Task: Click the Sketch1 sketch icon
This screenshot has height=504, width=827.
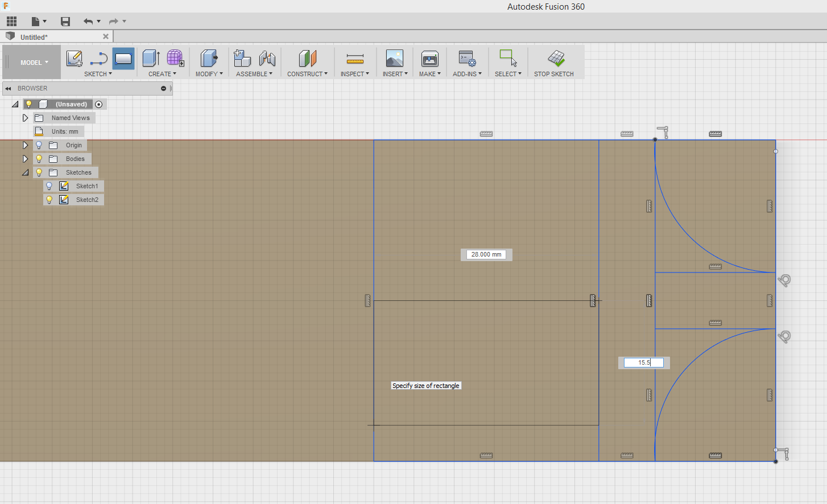Action: tap(64, 186)
